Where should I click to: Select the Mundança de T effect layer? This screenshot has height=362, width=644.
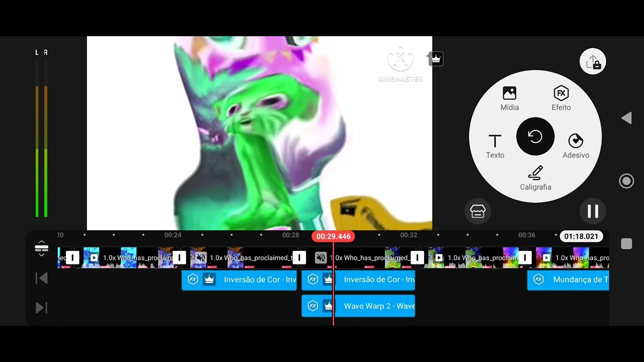[568, 280]
